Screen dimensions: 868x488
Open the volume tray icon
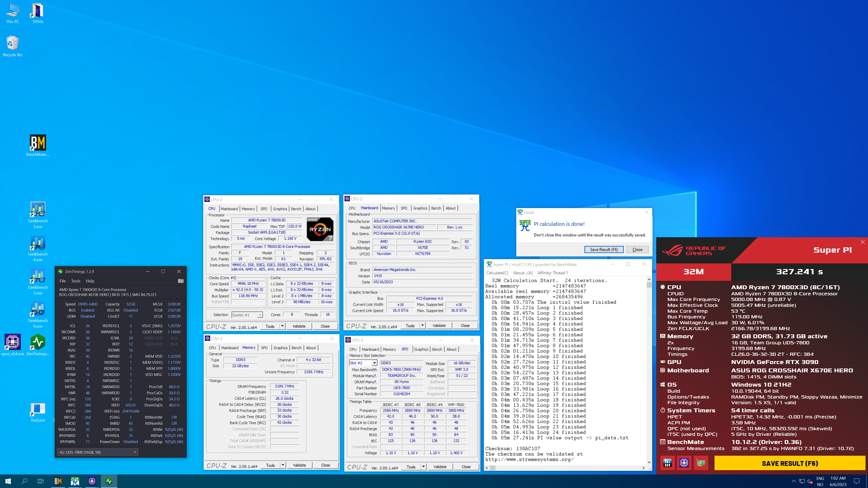coord(810,481)
